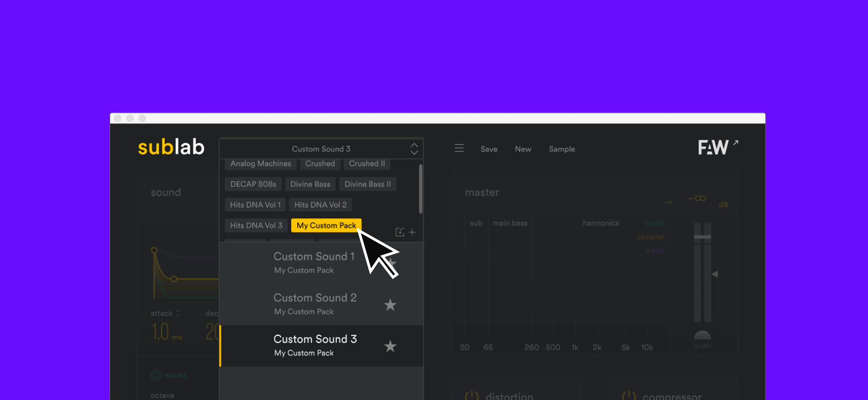Click the Save button
868x400 pixels.
tap(489, 149)
